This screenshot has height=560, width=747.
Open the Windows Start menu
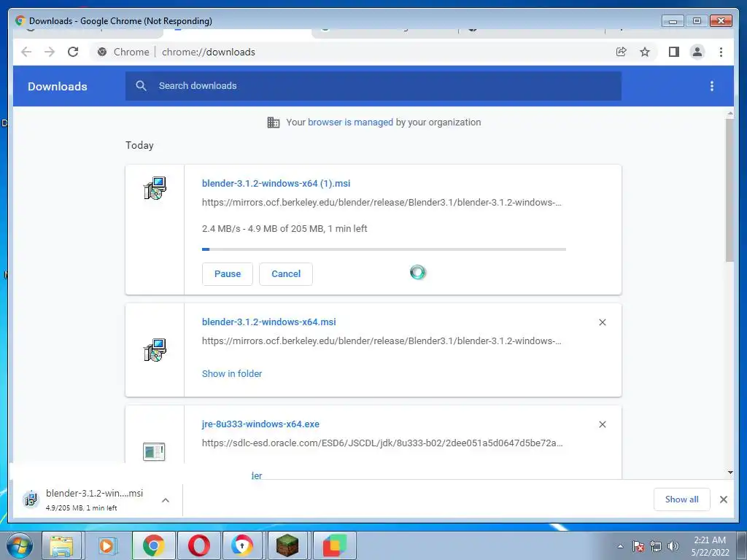tap(20, 545)
